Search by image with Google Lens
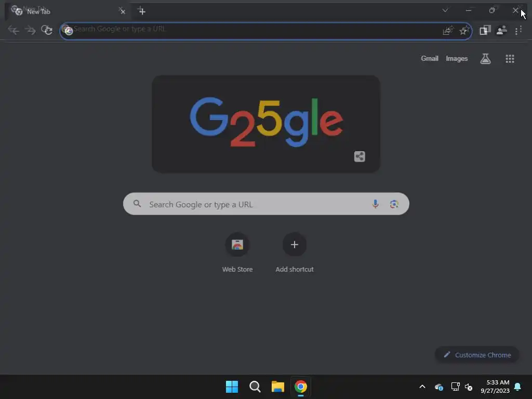 (x=394, y=204)
